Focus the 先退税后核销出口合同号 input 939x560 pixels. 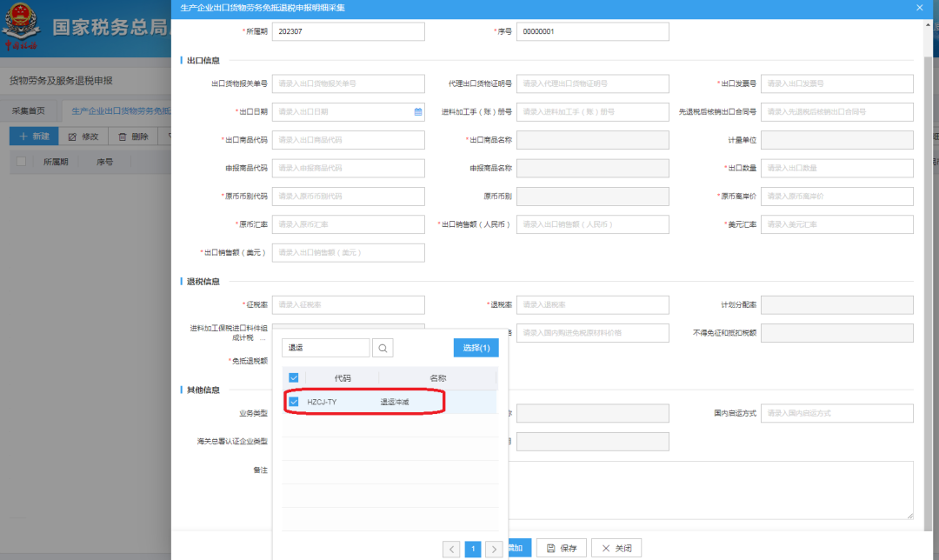pos(837,112)
